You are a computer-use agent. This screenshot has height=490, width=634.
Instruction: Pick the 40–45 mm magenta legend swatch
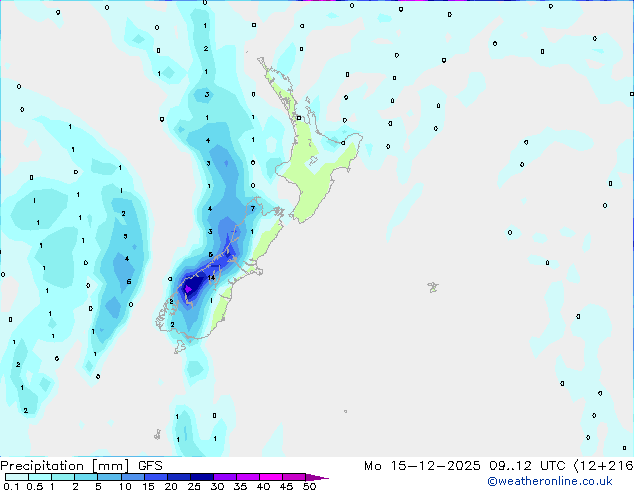click(271, 477)
